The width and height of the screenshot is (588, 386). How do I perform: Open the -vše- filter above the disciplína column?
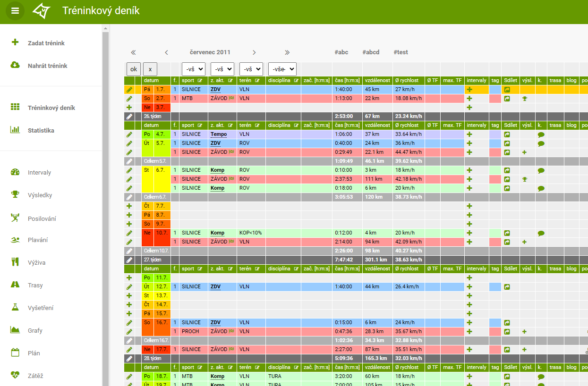282,69
